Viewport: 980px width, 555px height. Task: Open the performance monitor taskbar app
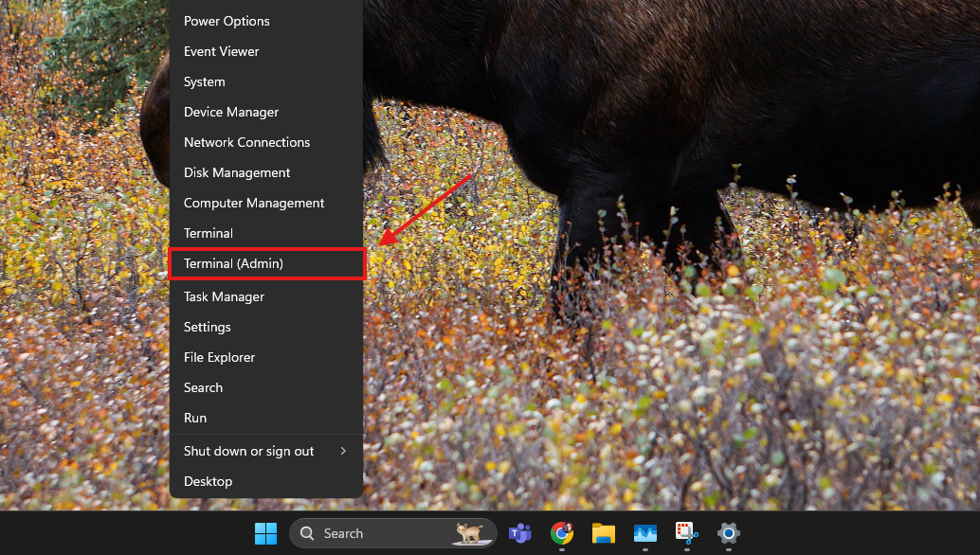tap(645, 533)
